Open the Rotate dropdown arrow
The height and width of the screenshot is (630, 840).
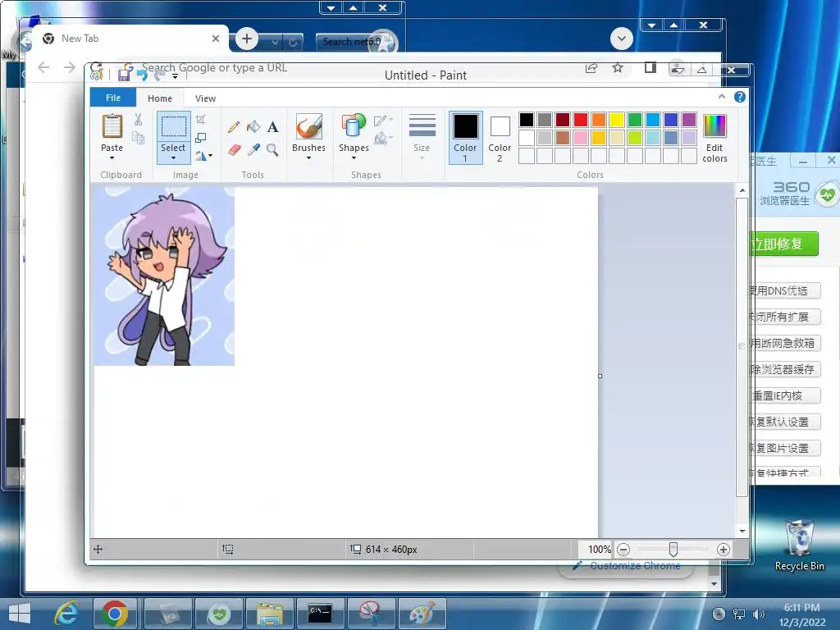(211, 156)
